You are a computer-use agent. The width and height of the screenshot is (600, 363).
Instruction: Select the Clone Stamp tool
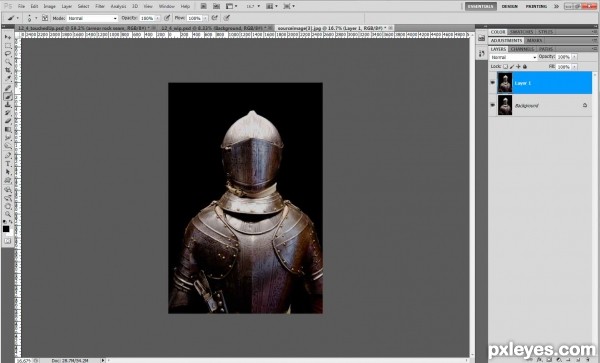click(x=8, y=105)
